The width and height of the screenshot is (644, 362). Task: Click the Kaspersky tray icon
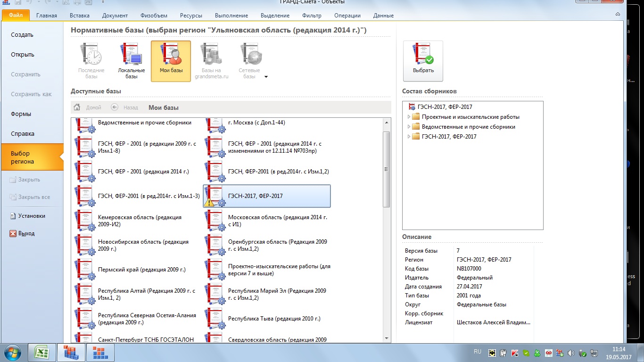pyautogui.click(x=515, y=353)
